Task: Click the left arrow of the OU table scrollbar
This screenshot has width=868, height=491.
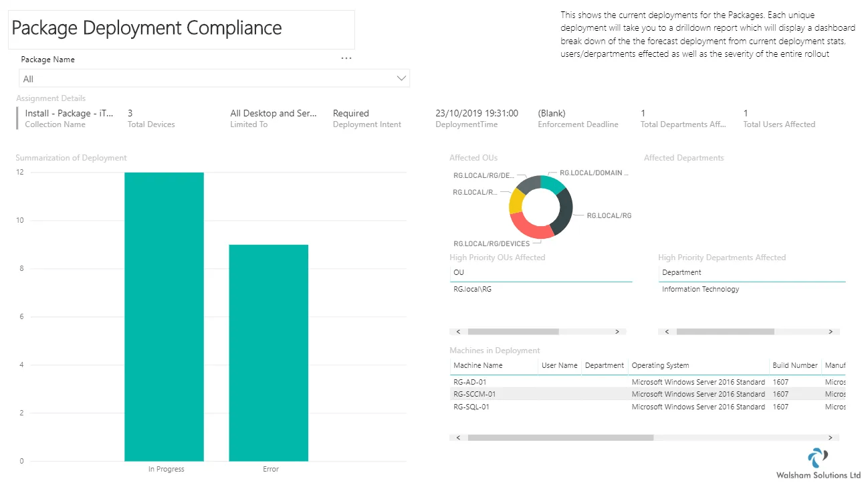Action: pyautogui.click(x=458, y=331)
